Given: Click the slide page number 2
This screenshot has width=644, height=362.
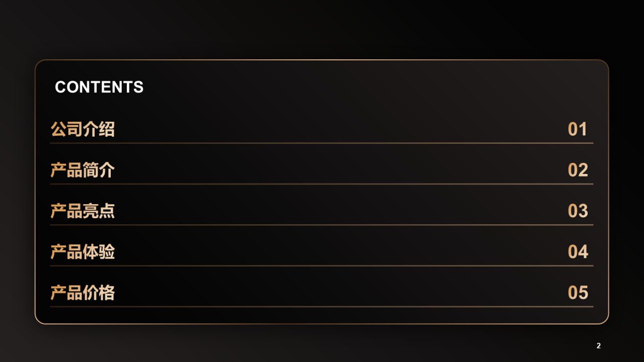Looking at the screenshot, I should pos(599,345).
